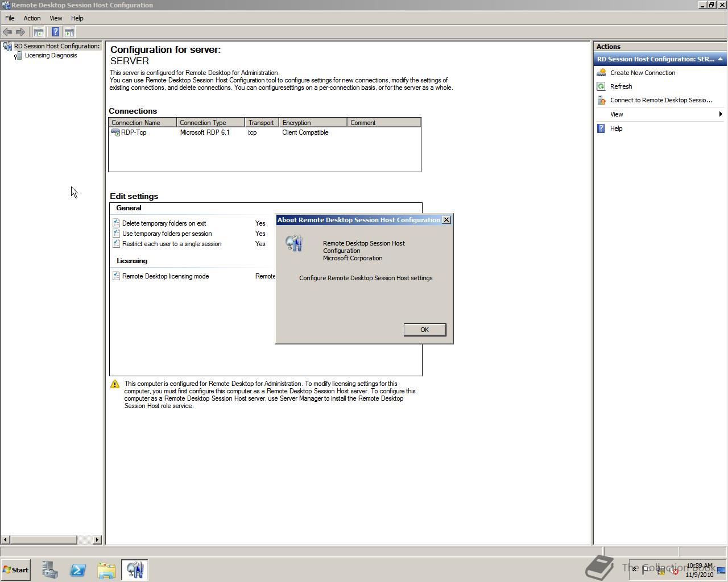Click Remote Desktop licensing mode text
Image resolution: width=728 pixels, height=582 pixels.
[x=166, y=276]
